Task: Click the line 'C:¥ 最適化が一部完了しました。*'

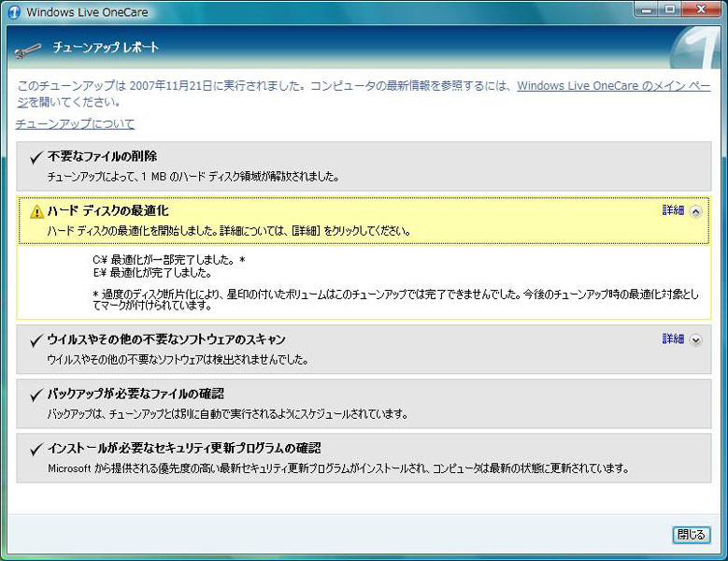Action: coord(169,260)
